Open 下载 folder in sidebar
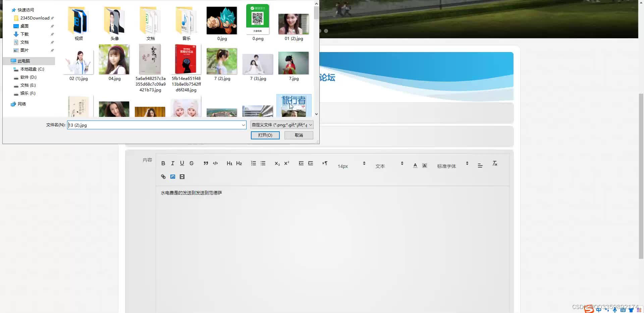Image resolution: width=644 pixels, height=313 pixels. click(x=24, y=34)
